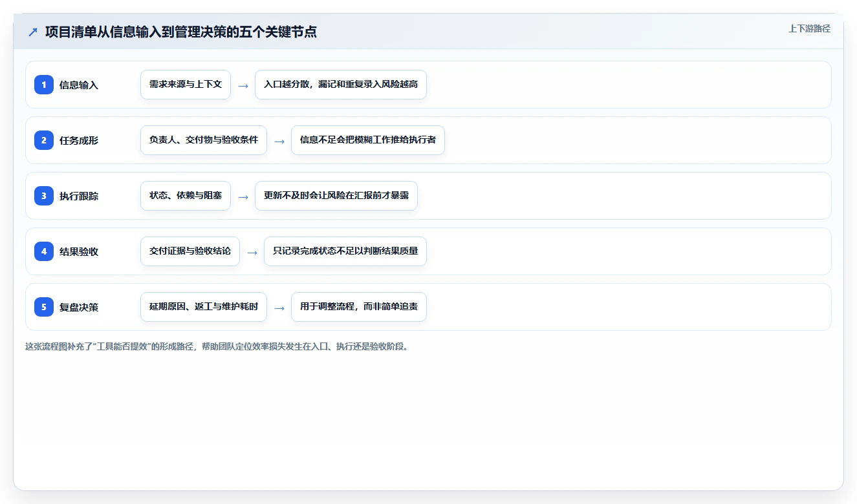The image size is (857, 504).
Task: Select the 任务成形 step label
Action: tap(79, 140)
